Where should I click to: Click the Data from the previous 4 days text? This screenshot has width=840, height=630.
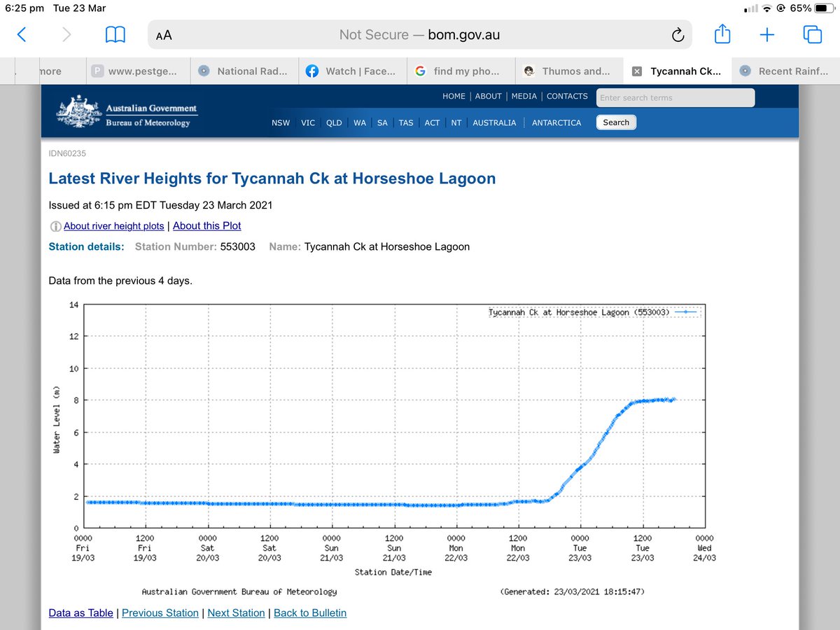coord(120,281)
